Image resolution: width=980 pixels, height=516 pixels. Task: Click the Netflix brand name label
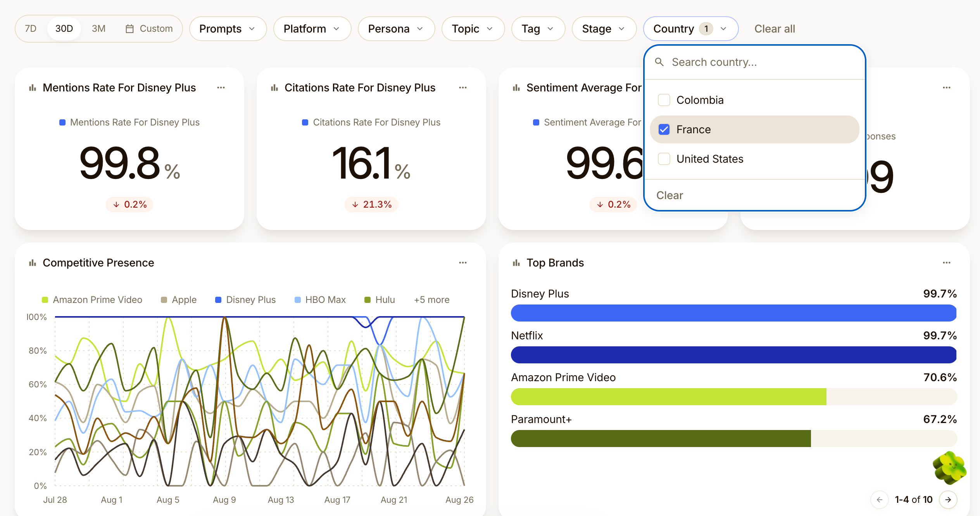pos(527,335)
